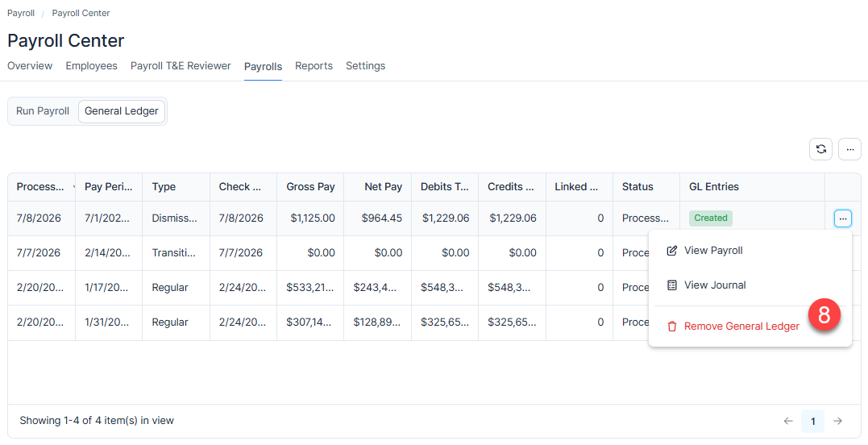Sort by the Processed column dropdown arrow

coord(73,188)
